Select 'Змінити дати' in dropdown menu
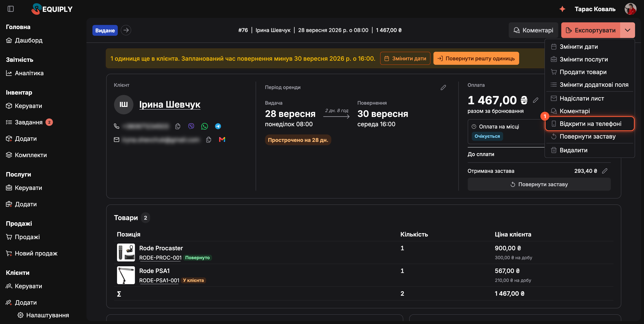The width and height of the screenshot is (644, 324). (x=590, y=47)
